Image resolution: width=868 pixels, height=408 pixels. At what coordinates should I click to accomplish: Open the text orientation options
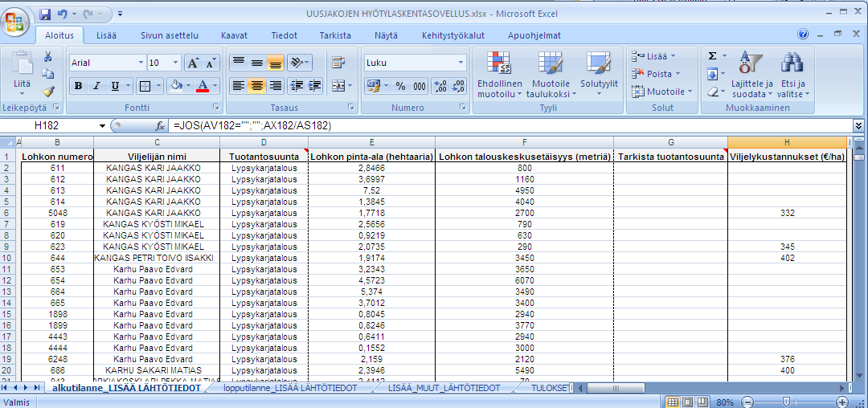point(300,63)
